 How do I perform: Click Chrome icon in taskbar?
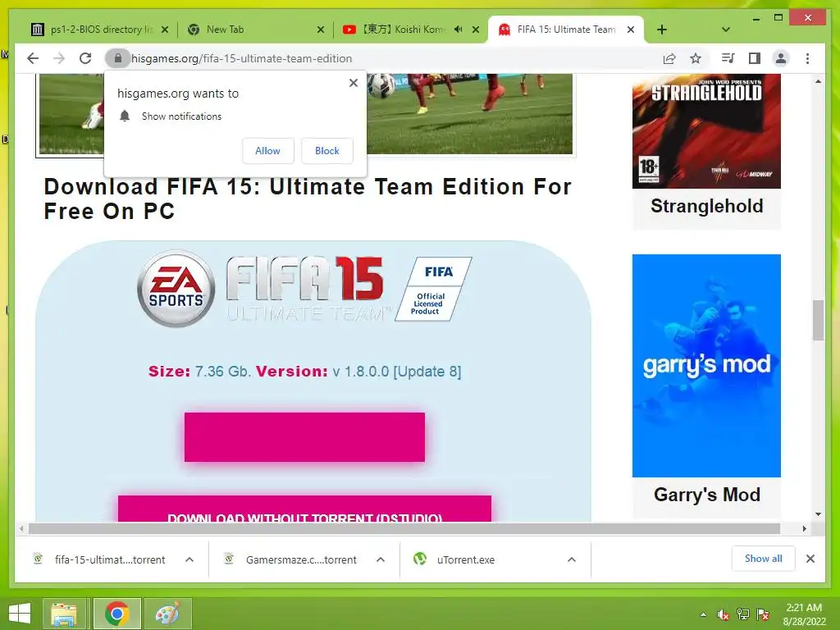coord(116,614)
